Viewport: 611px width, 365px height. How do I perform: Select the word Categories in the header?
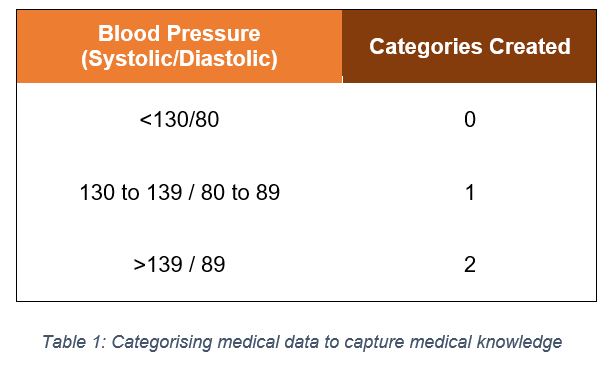(426, 47)
